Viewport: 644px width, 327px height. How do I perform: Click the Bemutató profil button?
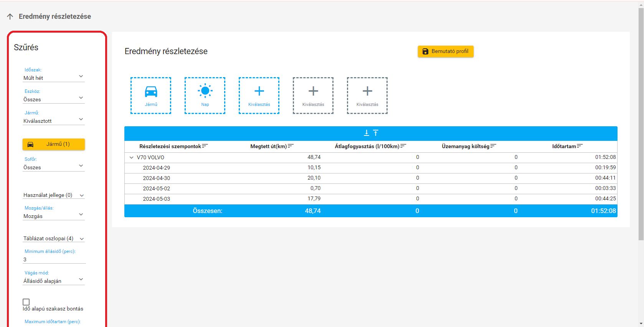[445, 51]
